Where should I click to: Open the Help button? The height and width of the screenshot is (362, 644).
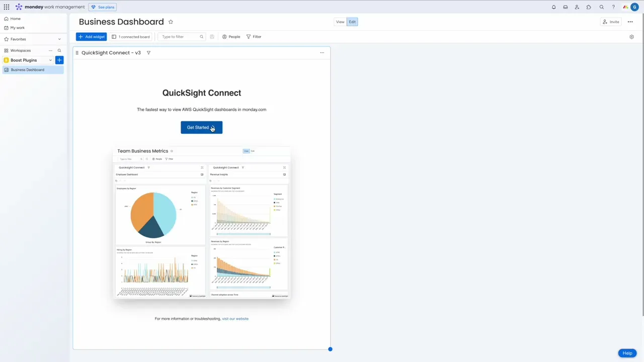tap(627, 353)
